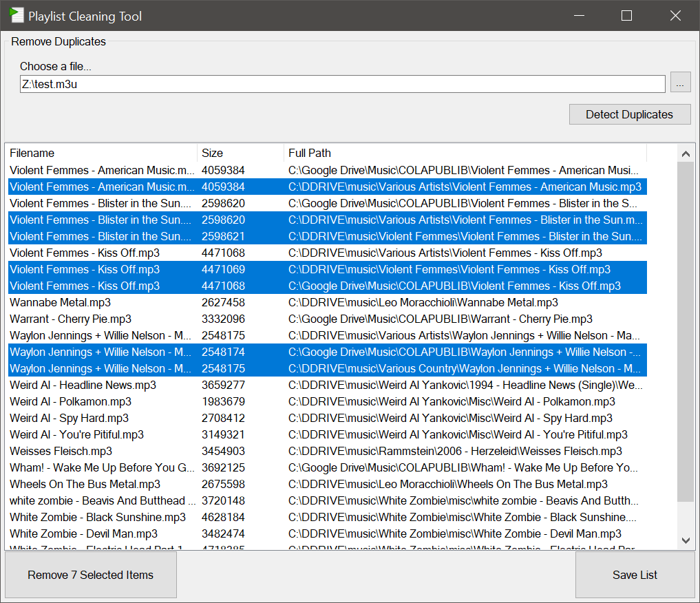Screen dimensions: 700x603
Task: Maximize the Playlist Cleaning Tool window
Action: tap(626, 15)
